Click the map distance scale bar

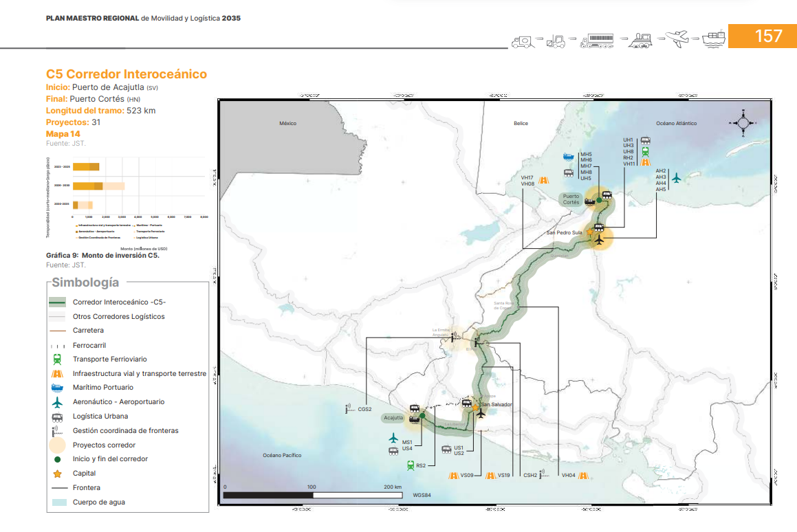tap(313, 494)
